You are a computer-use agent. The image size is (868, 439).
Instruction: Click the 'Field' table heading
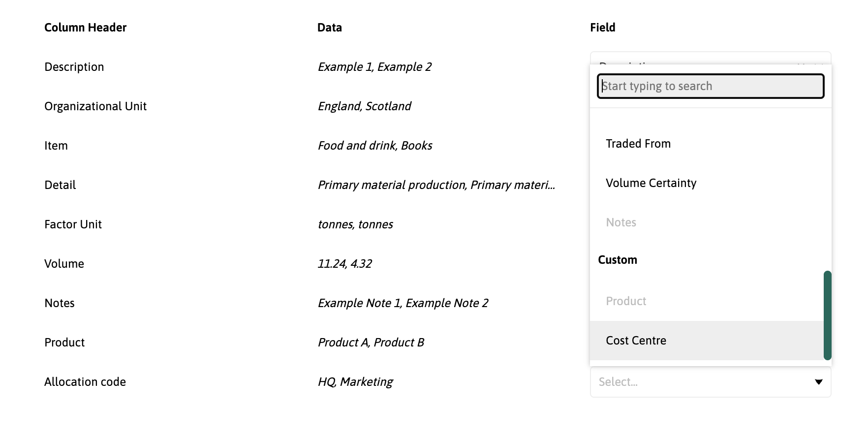[602, 28]
